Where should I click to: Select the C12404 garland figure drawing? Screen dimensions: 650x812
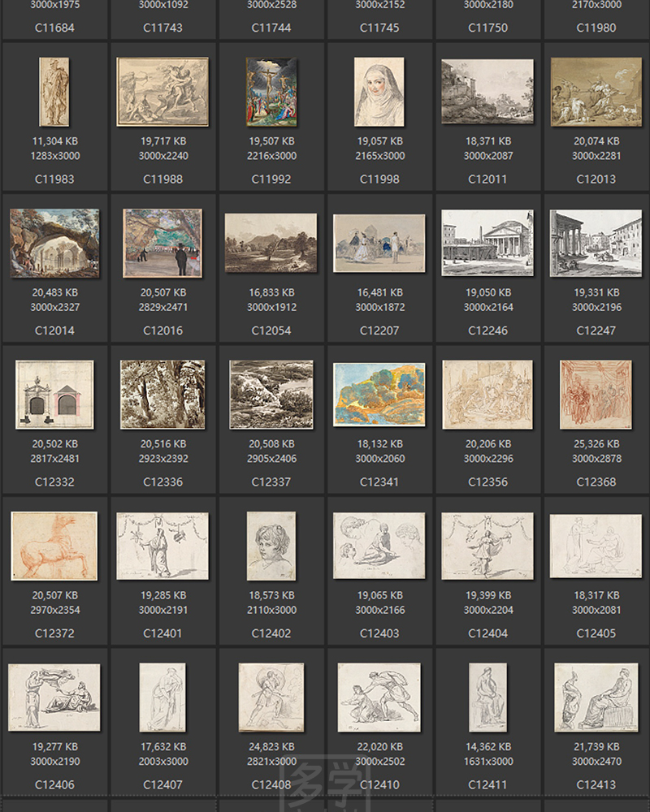pyautogui.click(x=487, y=546)
